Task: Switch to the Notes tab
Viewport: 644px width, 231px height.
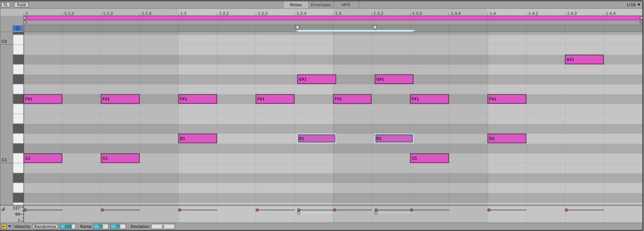Action: point(295,4)
